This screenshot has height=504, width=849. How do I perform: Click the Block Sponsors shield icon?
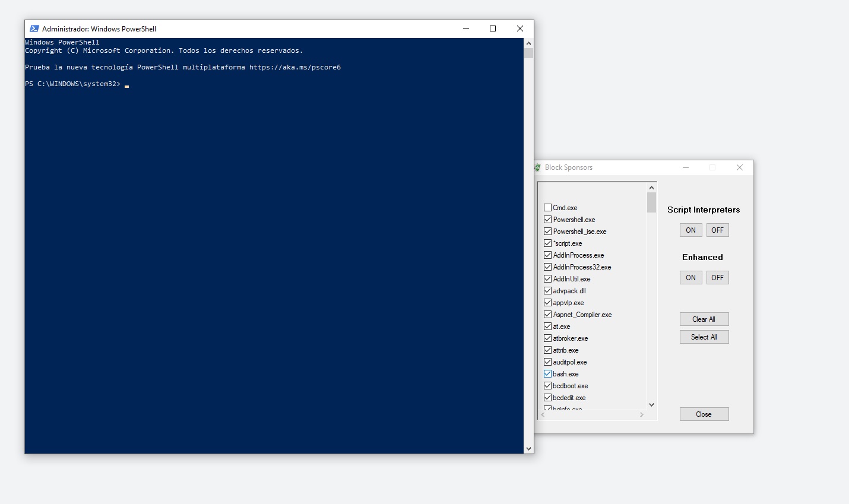click(538, 167)
